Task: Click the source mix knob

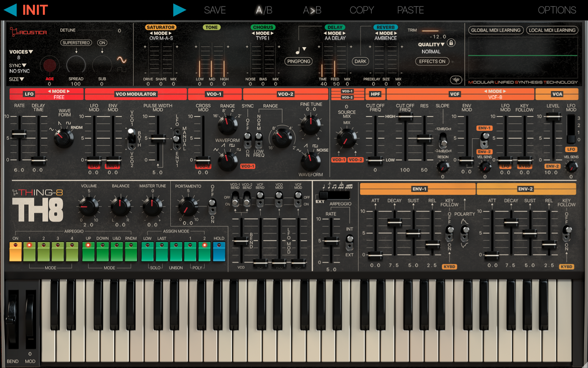Action: (x=347, y=138)
